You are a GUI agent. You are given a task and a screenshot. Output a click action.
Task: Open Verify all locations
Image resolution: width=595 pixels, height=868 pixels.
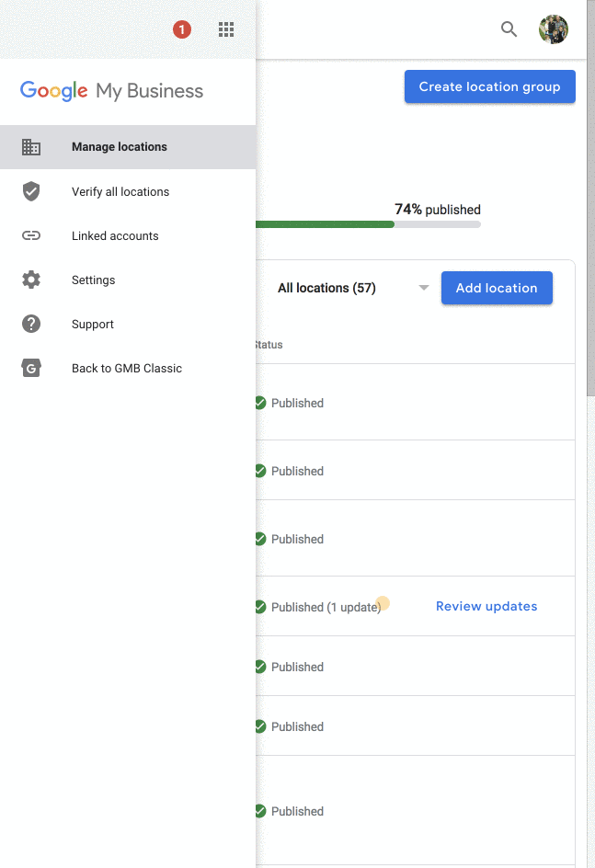point(128,191)
